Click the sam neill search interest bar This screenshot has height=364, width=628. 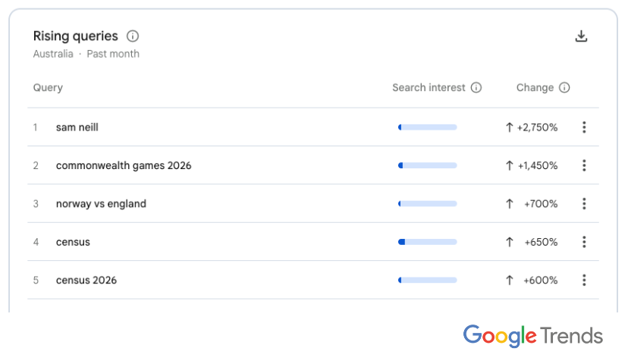[x=427, y=127]
